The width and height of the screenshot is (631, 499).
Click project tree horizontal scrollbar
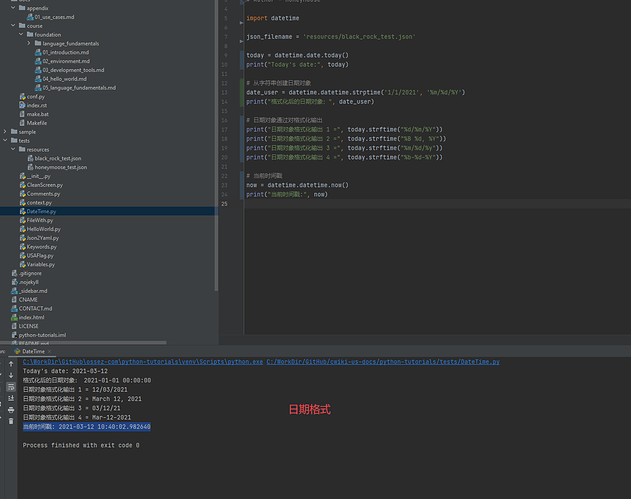pyautogui.click(x=83, y=343)
